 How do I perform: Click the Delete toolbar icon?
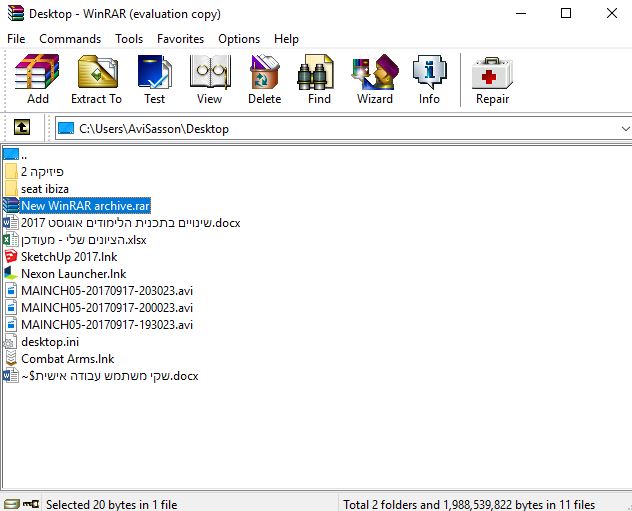264,72
